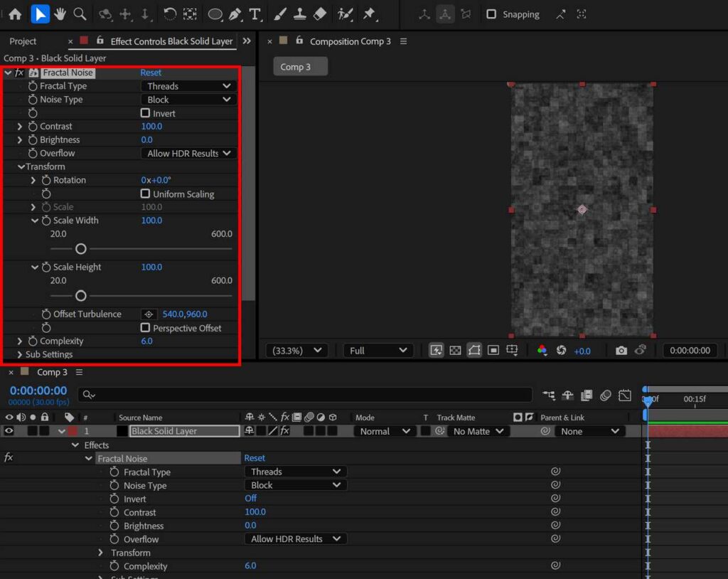The height and width of the screenshot is (579, 728).
Task: Check the Perspective Offset checkbox
Action: (x=145, y=328)
